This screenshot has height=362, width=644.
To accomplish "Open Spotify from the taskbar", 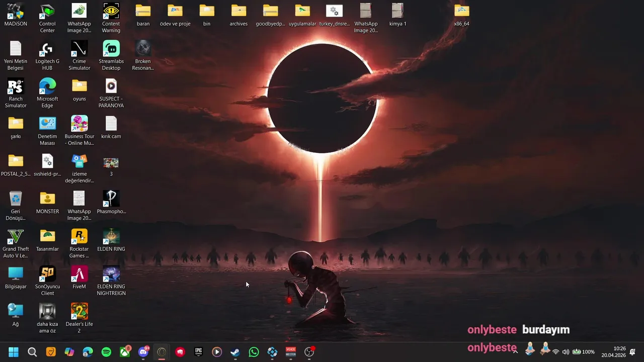I will (x=106, y=352).
